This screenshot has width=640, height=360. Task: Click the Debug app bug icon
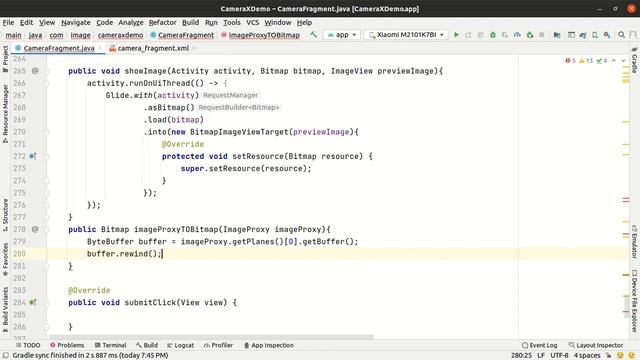coord(493,35)
